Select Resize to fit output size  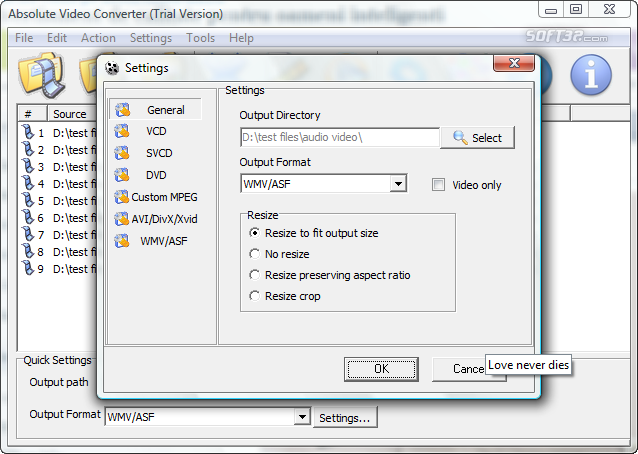tap(254, 233)
